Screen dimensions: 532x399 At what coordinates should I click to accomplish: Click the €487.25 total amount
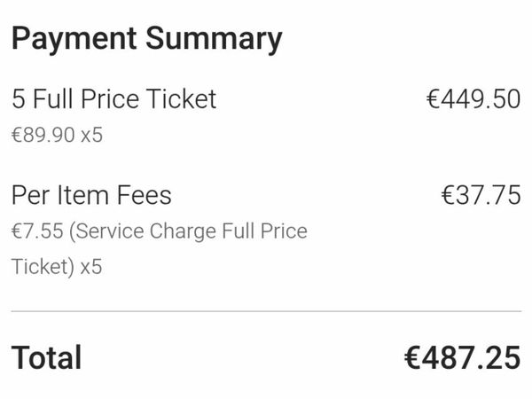click(463, 357)
